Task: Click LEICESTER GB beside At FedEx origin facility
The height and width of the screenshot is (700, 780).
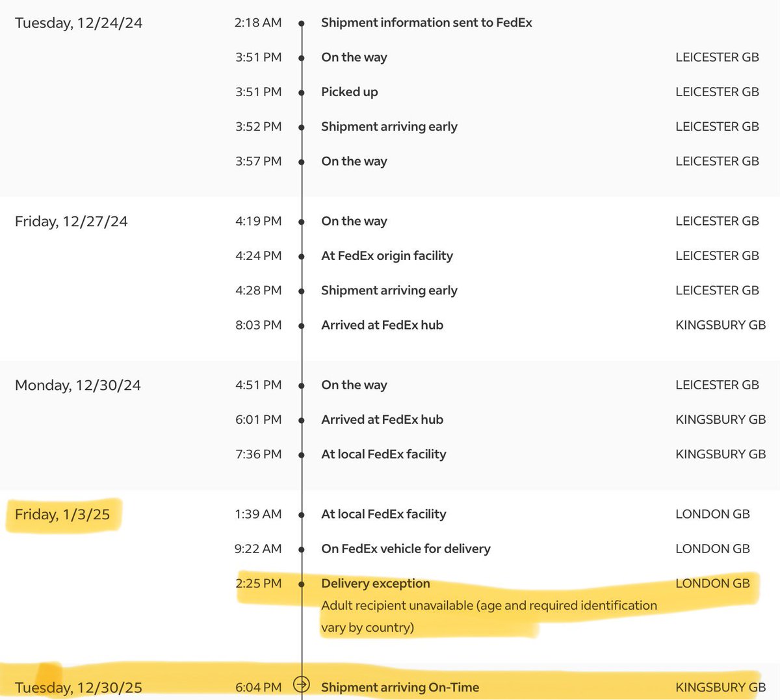Action: 717,255
